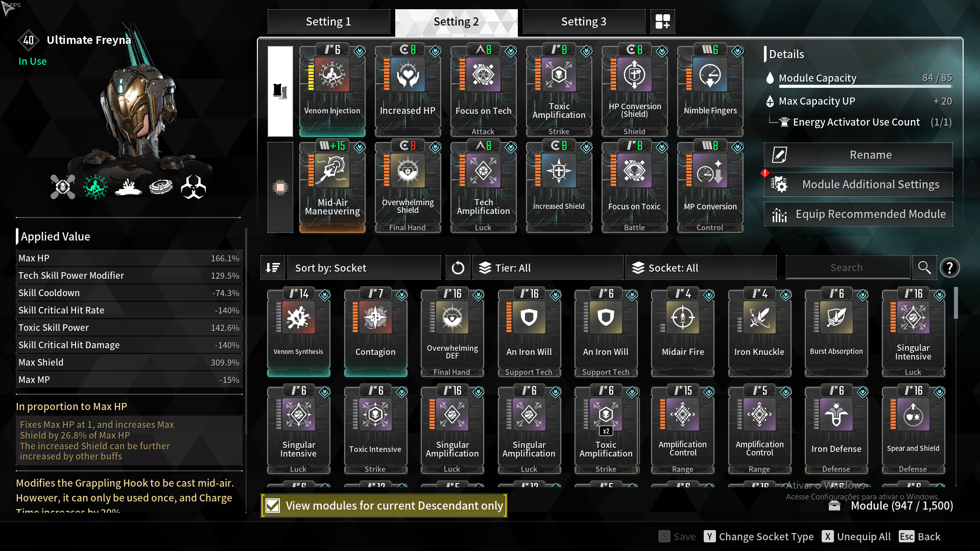The width and height of the screenshot is (980, 551).
Task: Click the Max Shield stat row
Action: coord(129,363)
